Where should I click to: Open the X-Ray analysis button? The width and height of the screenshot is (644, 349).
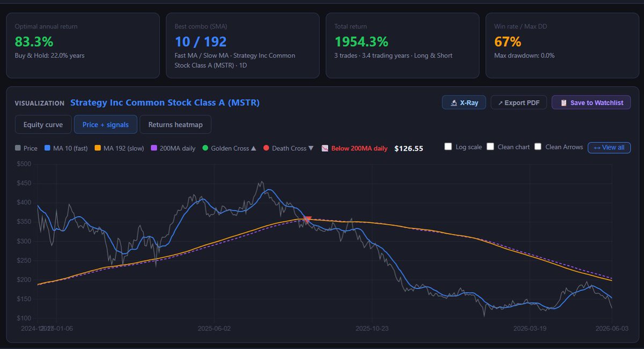(x=464, y=103)
